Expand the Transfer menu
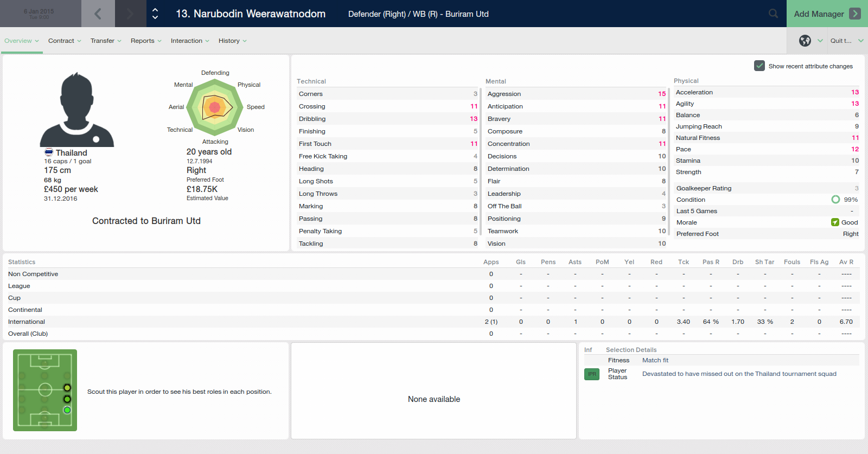The height and width of the screenshot is (454, 868). click(106, 41)
